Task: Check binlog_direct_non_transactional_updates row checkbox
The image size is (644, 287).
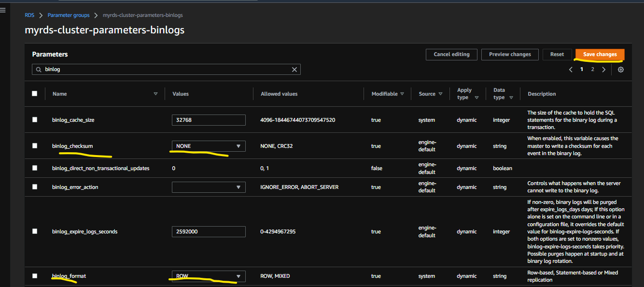Action: pos(34,168)
